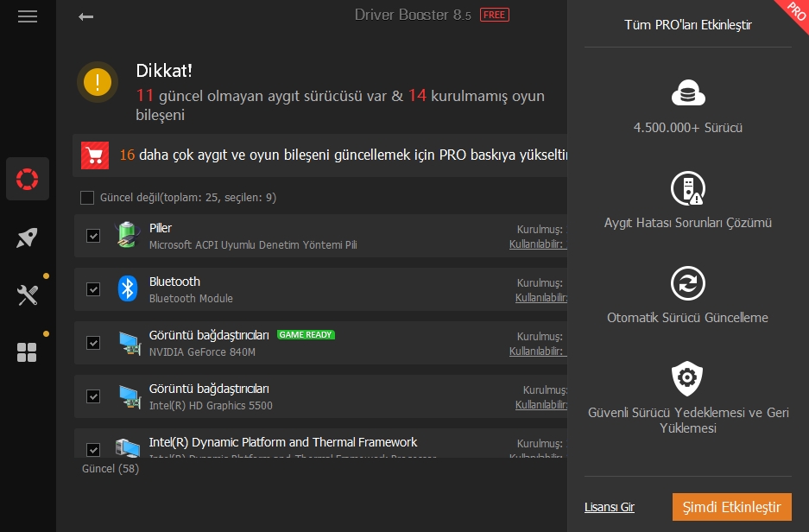Toggle the select-all Güncel değil checkbox
Viewport: 809px width, 532px height.
87,198
